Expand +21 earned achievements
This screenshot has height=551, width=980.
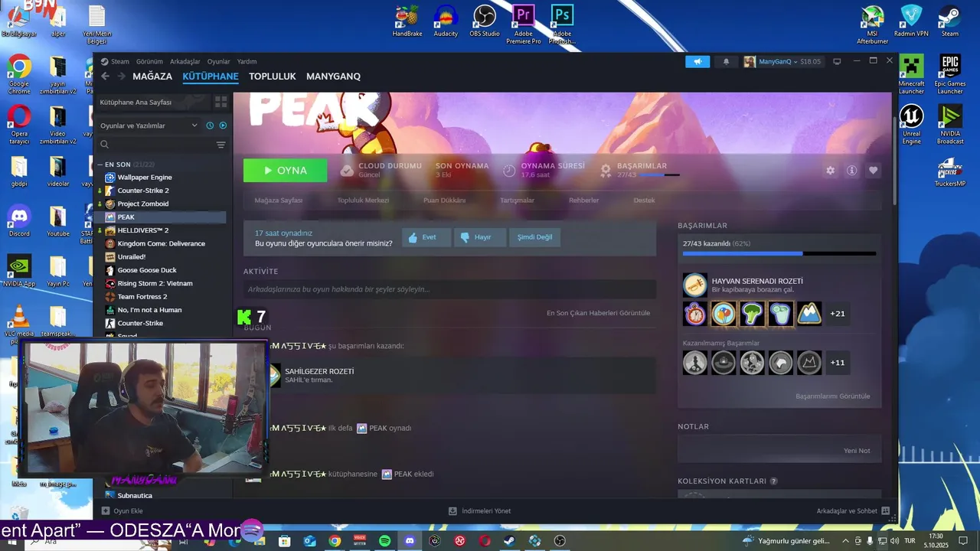pos(838,313)
